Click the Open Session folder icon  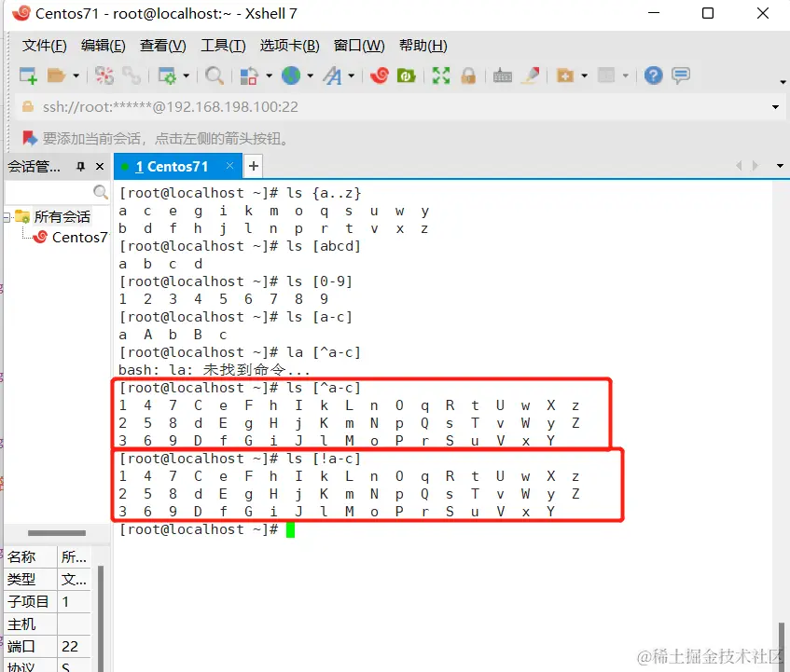coord(56,76)
